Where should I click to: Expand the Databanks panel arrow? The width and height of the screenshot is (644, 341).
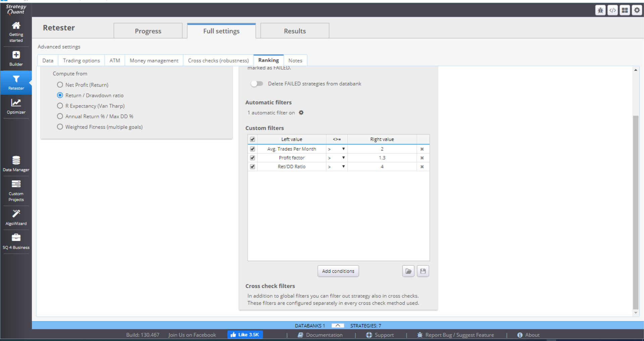(x=338, y=325)
